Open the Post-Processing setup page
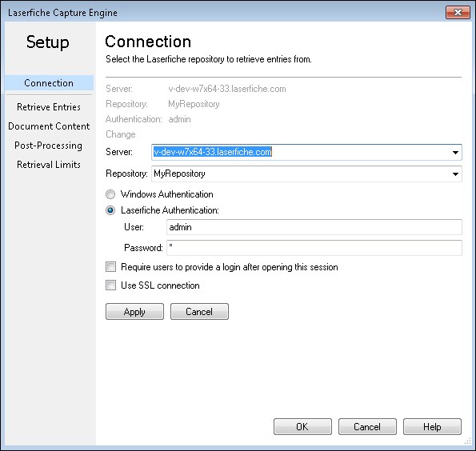This screenshot has height=451, width=476. (49, 146)
